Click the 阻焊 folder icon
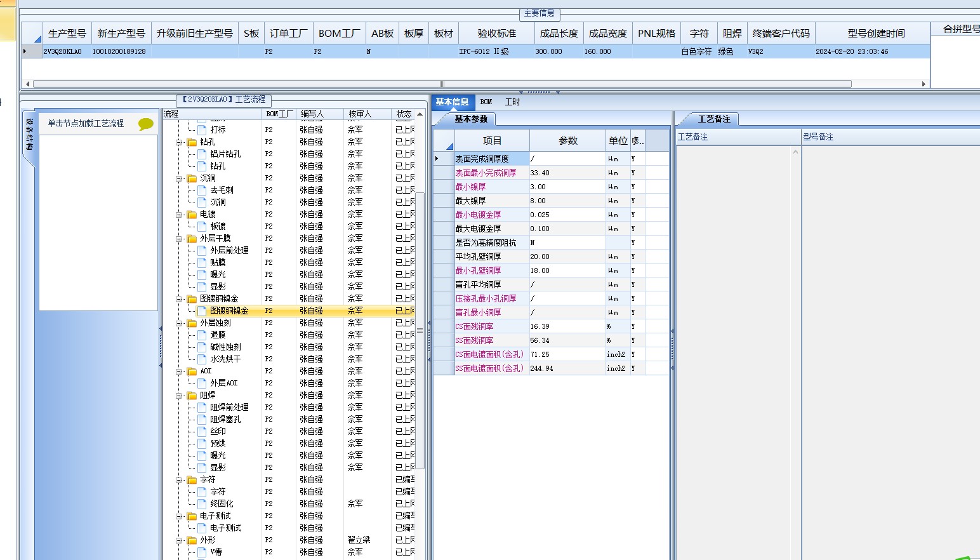Viewport: 980px width, 560px height. coord(192,396)
